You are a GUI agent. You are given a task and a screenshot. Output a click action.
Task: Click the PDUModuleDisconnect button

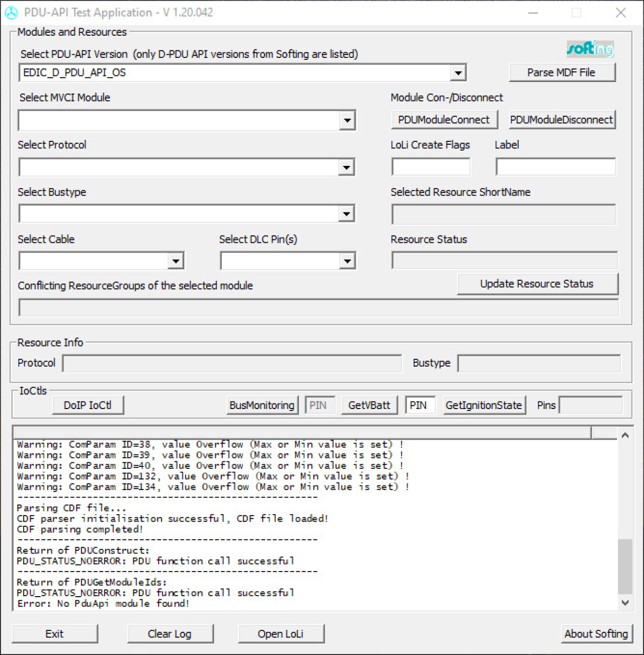562,120
